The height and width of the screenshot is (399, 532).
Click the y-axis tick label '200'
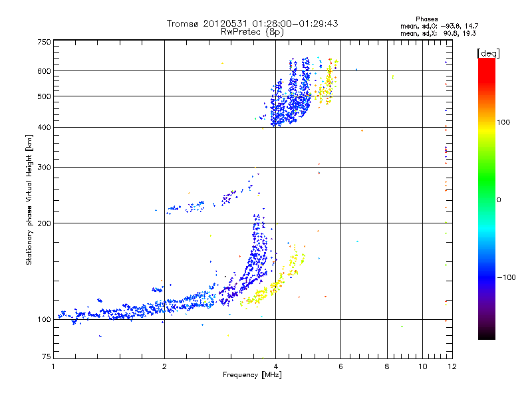pos(45,223)
